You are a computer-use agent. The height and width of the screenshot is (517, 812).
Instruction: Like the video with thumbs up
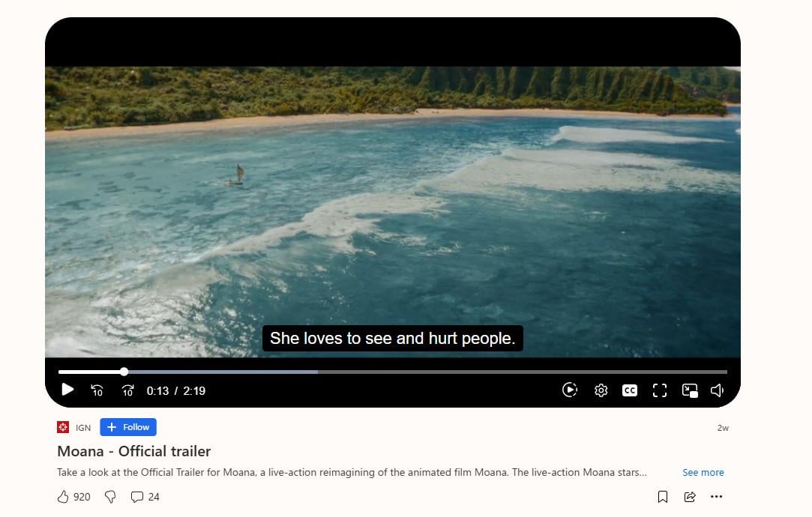pos(63,497)
